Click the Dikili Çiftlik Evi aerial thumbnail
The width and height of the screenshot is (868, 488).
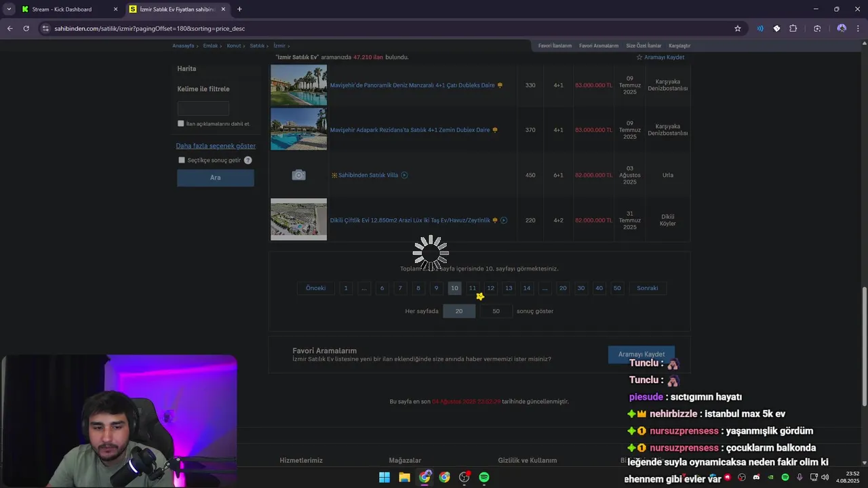point(298,219)
